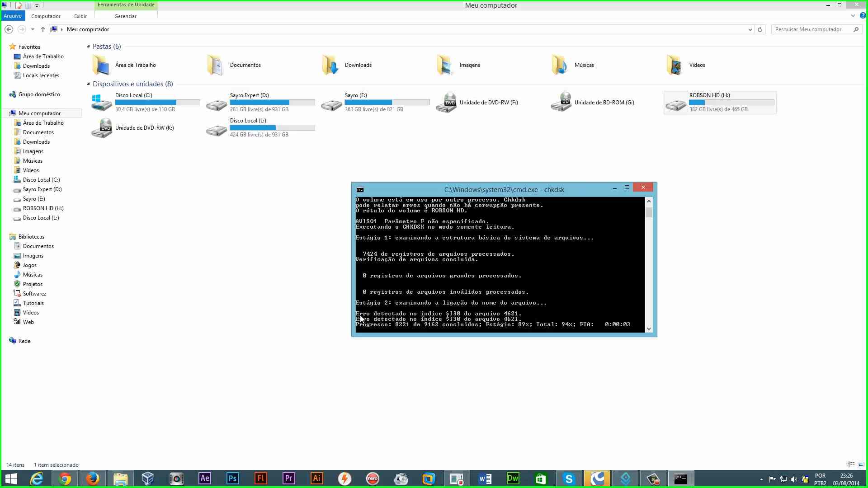Image resolution: width=868 pixels, height=488 pixels.
Task: Click the Refresh button in address bar
Action: coord(760,29)
